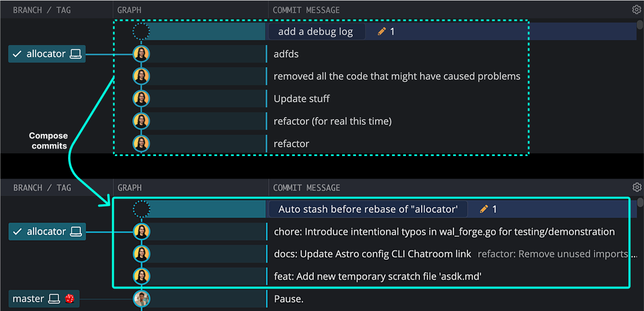Open the settings gear in the top panel header
Image resolution: width=644 pixels, height=311 pixels.
[x=635, y=9]
